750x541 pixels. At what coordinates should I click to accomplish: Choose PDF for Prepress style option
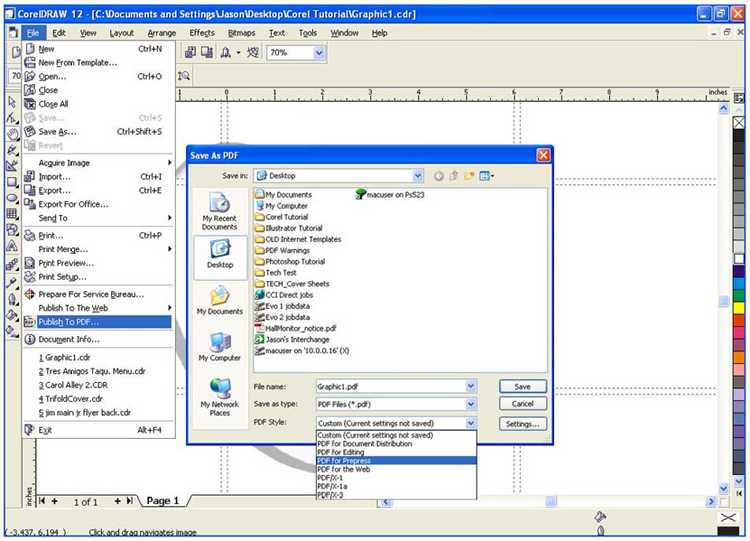click(x=397, y=461)
